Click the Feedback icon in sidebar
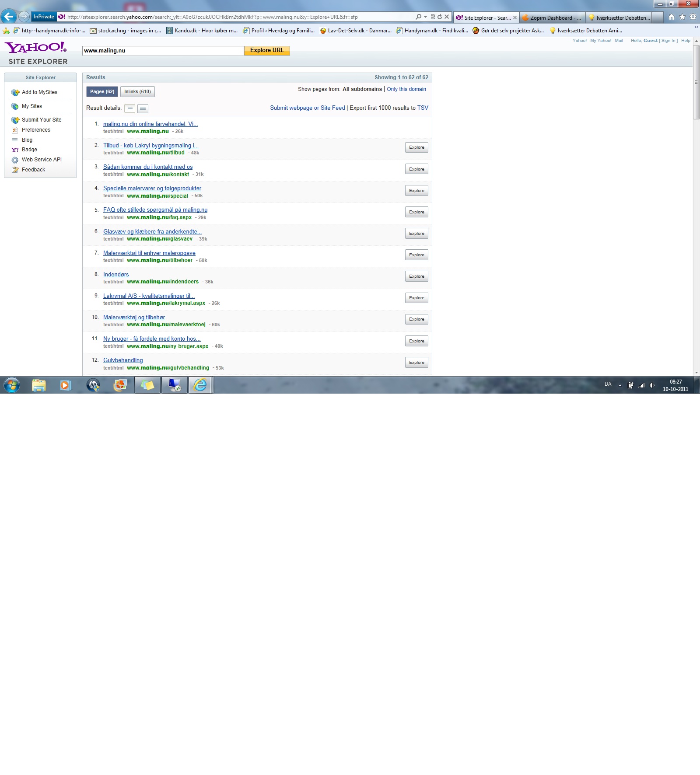Screen dimensions: 700x775 pyautogui.click(x=15, y=170)
